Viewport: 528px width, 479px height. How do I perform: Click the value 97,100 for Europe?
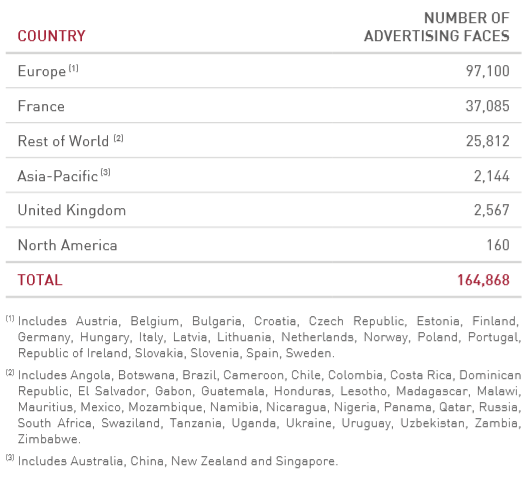click(488, 71)
